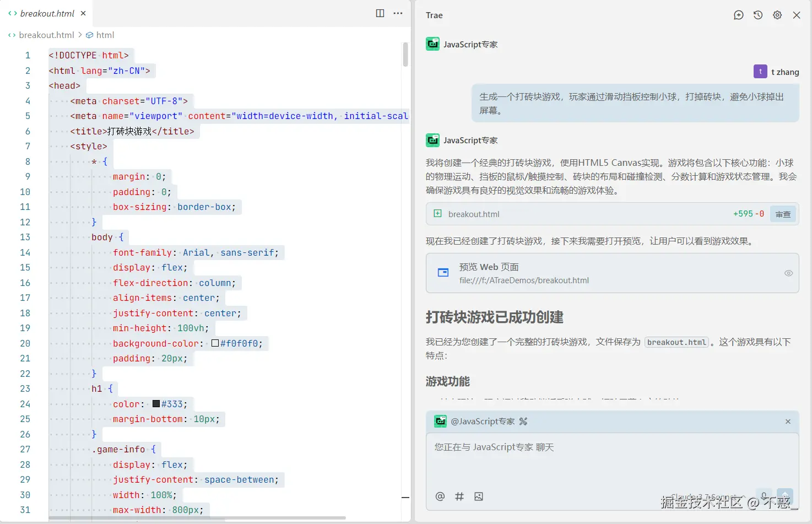
Task: Start a new chat in the Trae panel
Action: coord(739,15)
